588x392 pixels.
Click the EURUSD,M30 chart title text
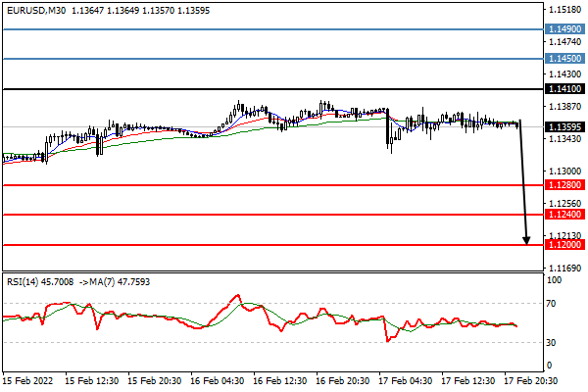click(x=36, y=11)
